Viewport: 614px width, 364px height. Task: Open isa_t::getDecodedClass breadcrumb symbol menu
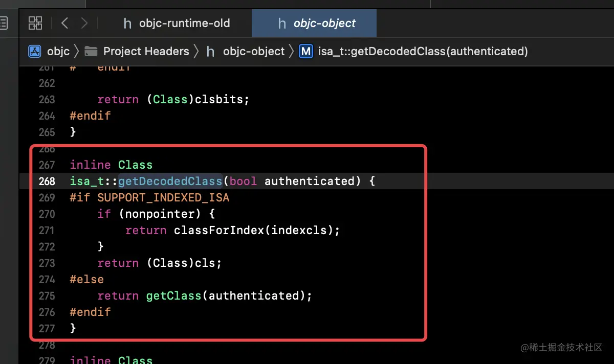click(423, 51)
